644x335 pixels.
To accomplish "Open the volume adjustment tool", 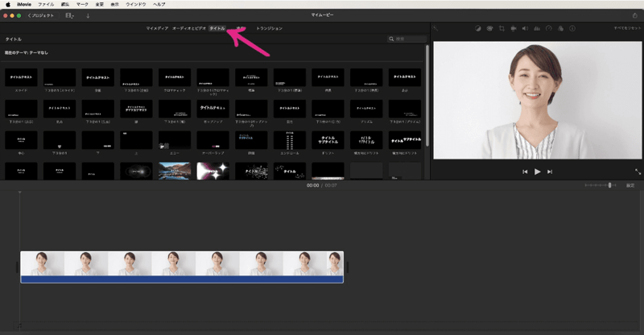I will (x=525, y=28).
